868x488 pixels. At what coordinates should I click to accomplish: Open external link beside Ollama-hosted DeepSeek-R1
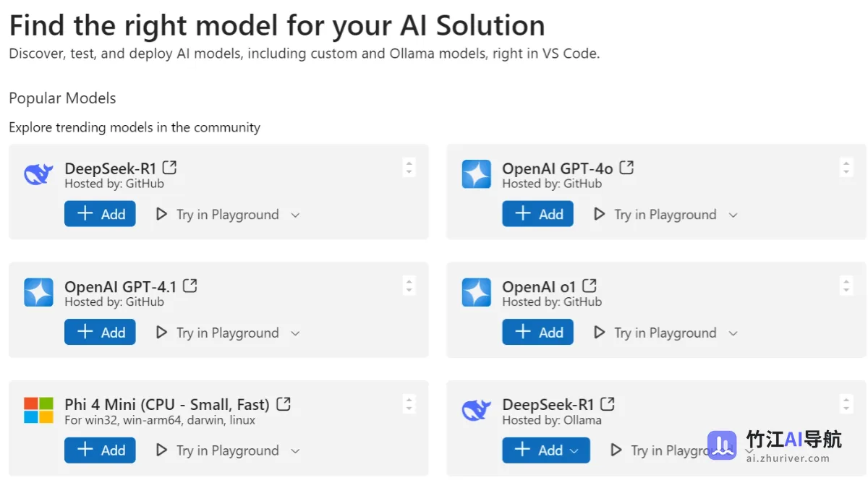pos(608,403)
